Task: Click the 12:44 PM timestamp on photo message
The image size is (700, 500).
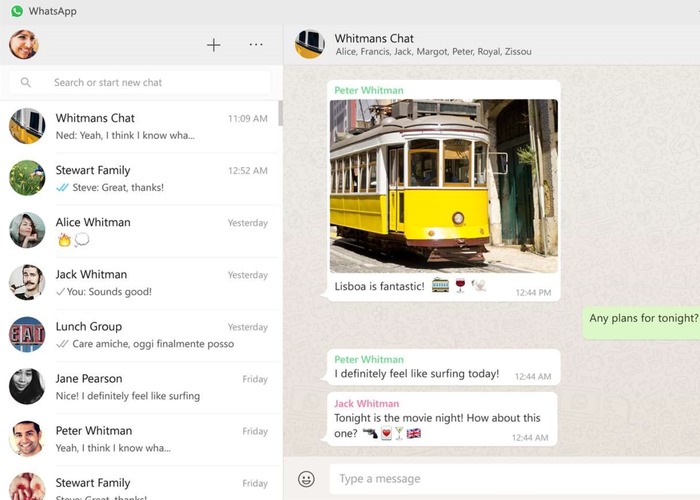Action: (x=533, y=293)
